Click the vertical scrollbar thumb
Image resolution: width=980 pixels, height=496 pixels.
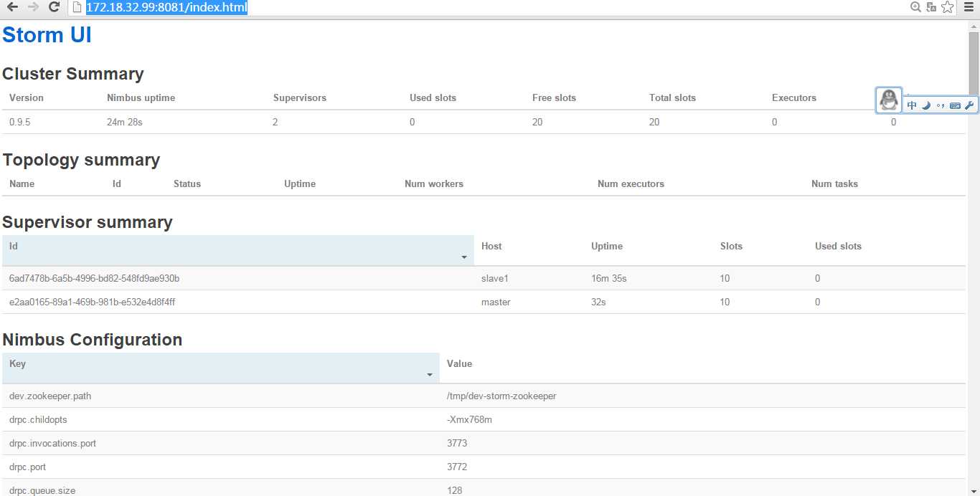click(974, 65)
